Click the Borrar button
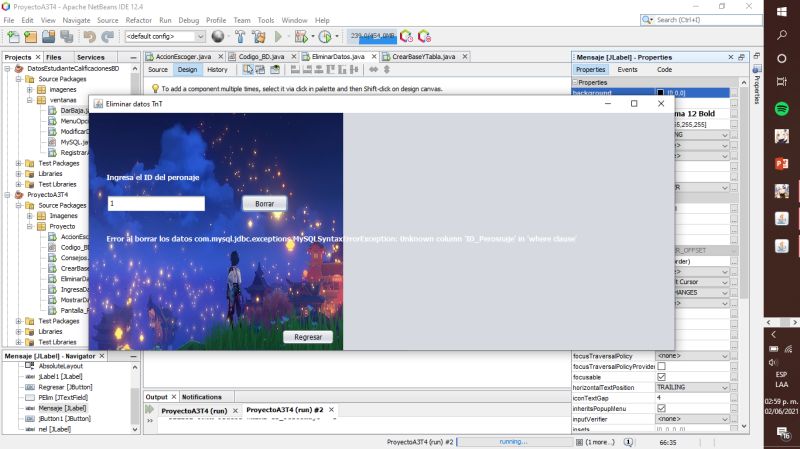Image resolution: width=800 pixels, height=449 pixels. click(x=264, y=204)
